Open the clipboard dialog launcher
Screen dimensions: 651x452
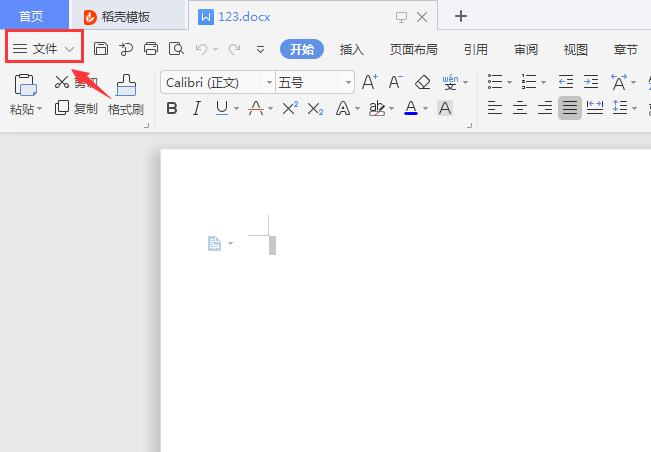coord(146,125)
